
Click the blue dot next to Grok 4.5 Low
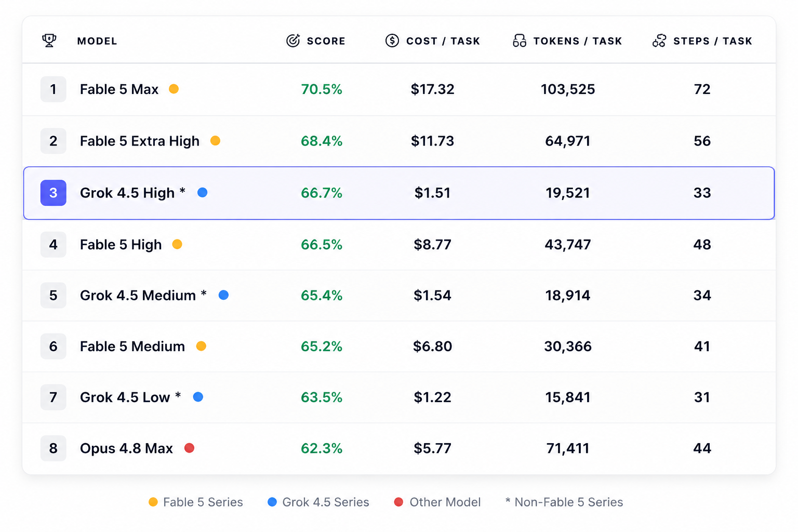point(198,397)
